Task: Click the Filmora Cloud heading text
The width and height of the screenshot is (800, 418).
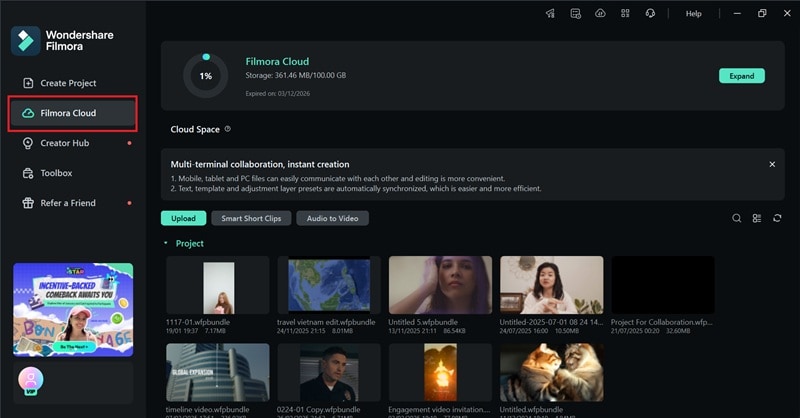Action: (x=277, y=61)
